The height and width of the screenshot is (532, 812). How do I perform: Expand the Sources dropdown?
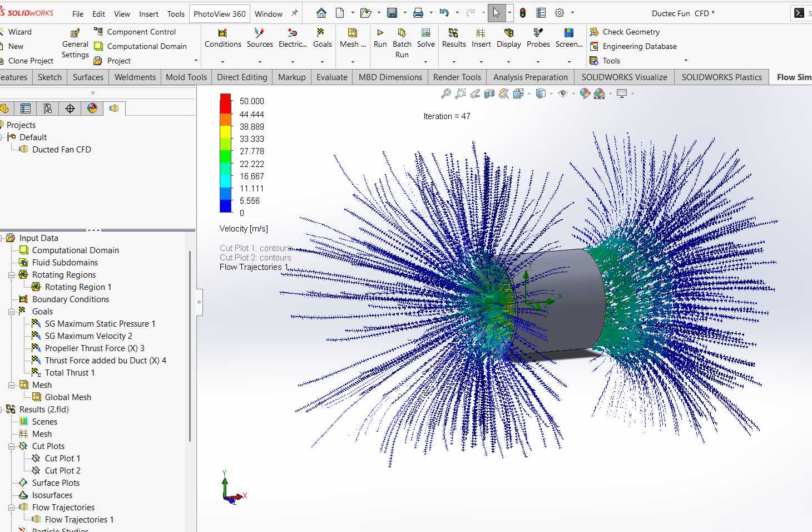pyautogui.click(x=260, y=61)
